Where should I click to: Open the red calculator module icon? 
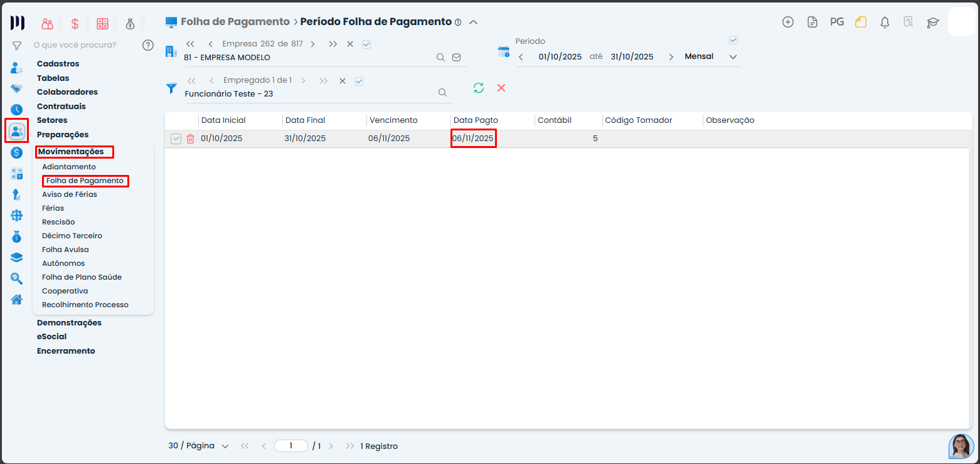pos(102,24)
